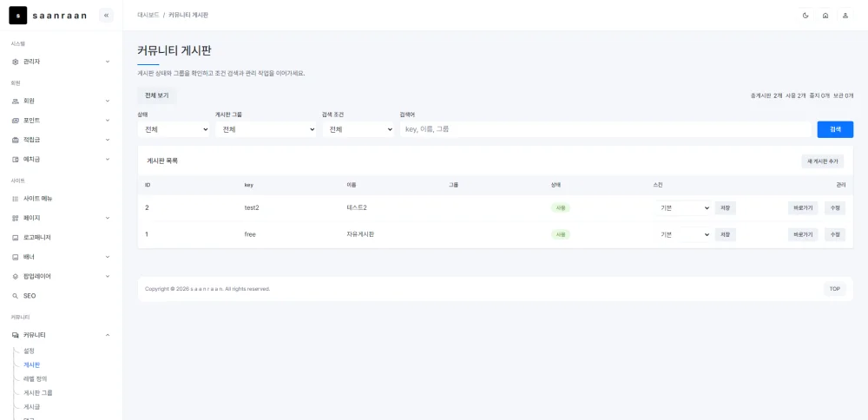Click the 테스트2 name cell
This screenshot has height=420, width=868.
coord(357,208)
